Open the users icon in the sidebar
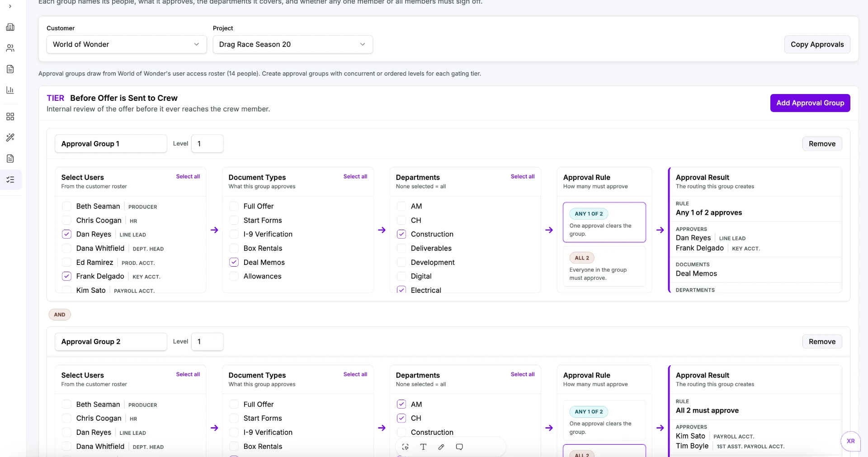This screenshot has height=457, width=868. coord(10,48)
